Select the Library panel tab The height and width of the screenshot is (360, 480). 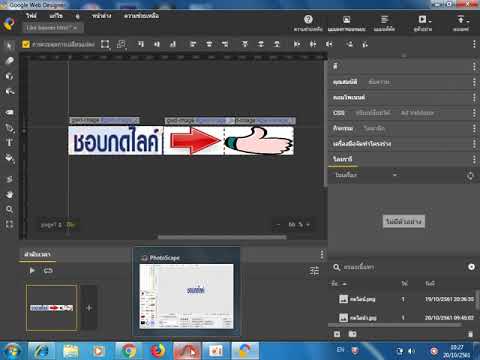click(x=343, y=159)
